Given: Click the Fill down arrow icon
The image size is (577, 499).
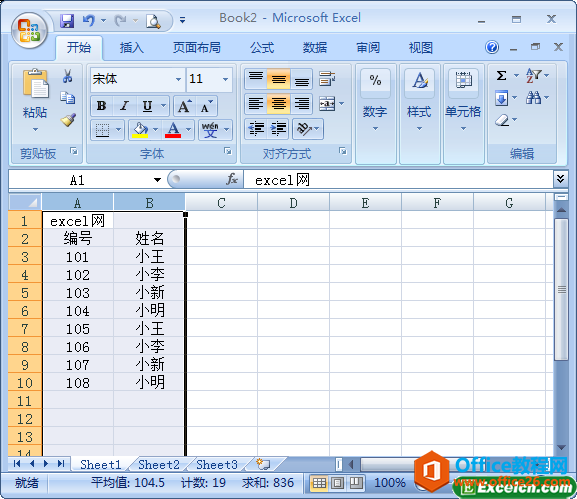Looking at the screenshot, I should pyautogui.click(x=501, y=98).
